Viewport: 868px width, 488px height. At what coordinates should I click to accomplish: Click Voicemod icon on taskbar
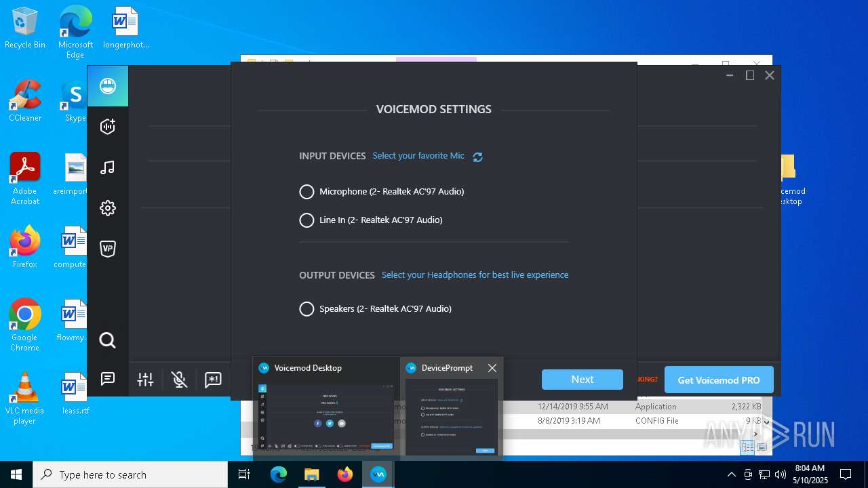coord(378,474)
